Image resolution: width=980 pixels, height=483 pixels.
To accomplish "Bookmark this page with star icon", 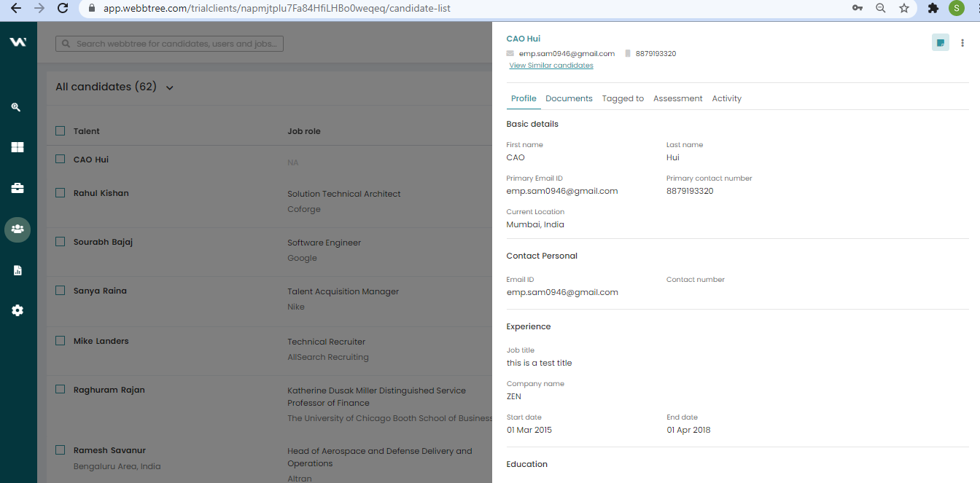I will [x=904, y=8].
